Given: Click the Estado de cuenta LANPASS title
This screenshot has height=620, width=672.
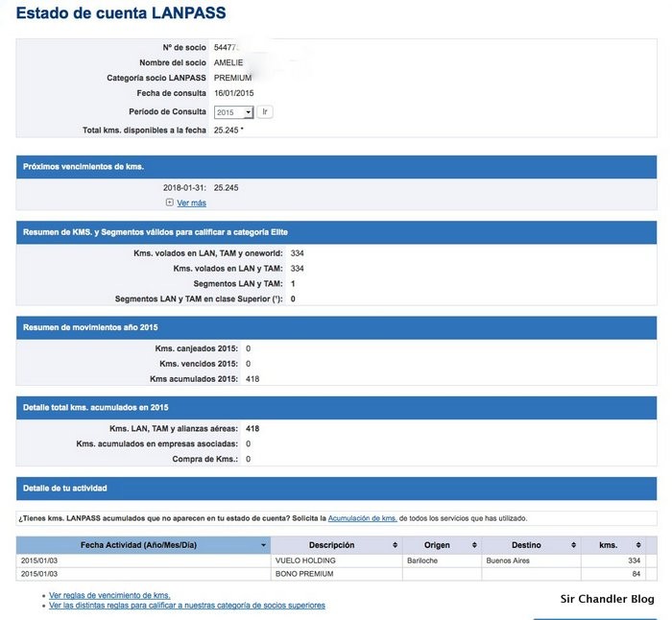Looking at the screenshot, I should [x=121, y=12].
